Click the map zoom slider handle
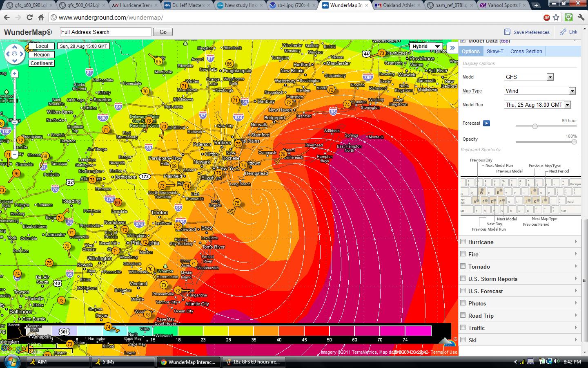This screenshot has height=368, width=588. [x=15, y=122]
